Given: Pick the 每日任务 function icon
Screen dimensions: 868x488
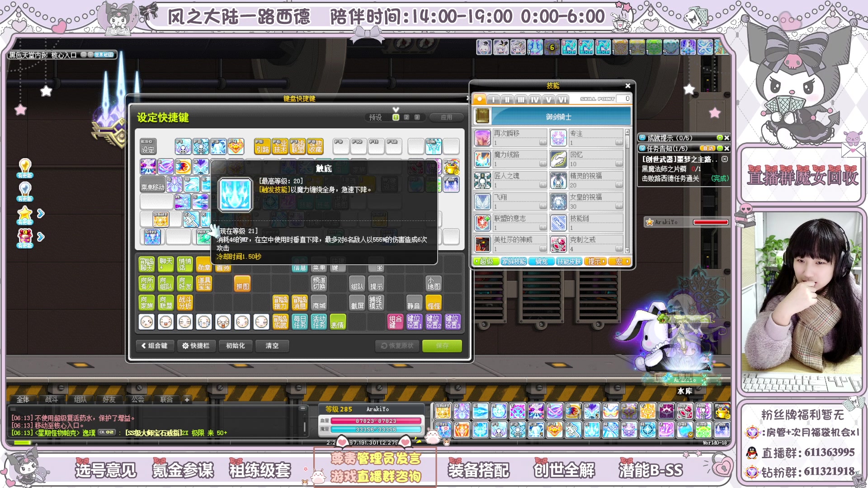Looking at the screenshot, I should pos(300,322).
